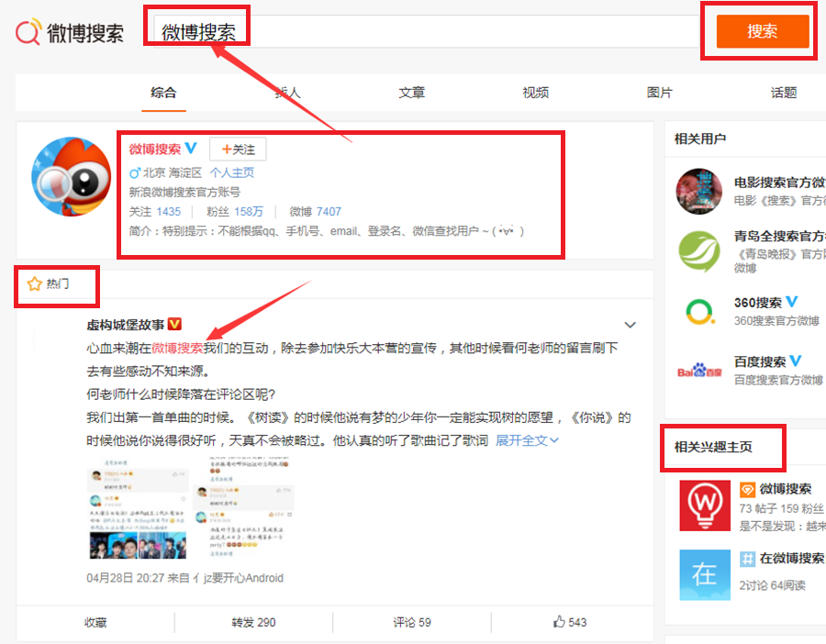Click the blue verified V badge beside 微博搜索
This screenshot has height=644, width=826.
click(191, 148)
